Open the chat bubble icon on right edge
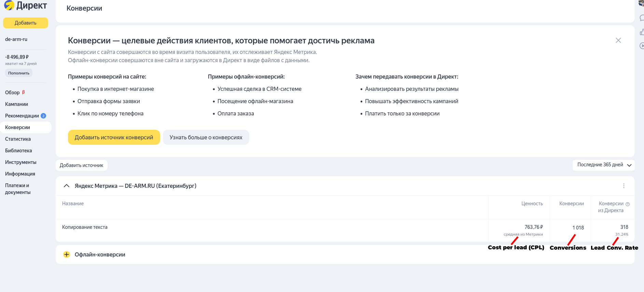Viewport: 644px width, 292px height. 642,18
